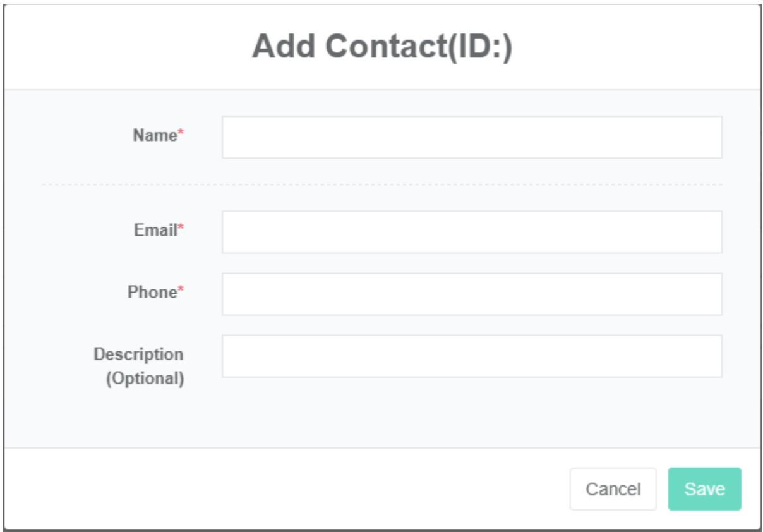Click the (Optional) text under Description
Screen dimensions: 763x532
coord(145,379)
